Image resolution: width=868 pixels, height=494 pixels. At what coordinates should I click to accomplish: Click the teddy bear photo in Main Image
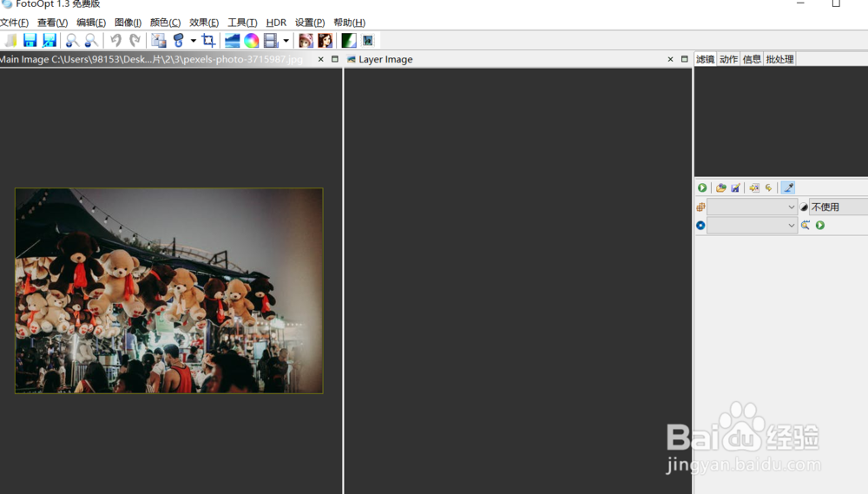(x=169, y=291)
